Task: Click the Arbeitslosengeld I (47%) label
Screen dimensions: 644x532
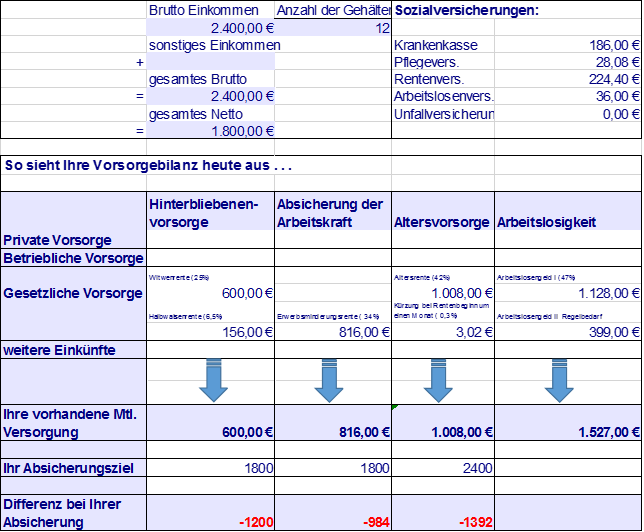Action: [536, 278]
